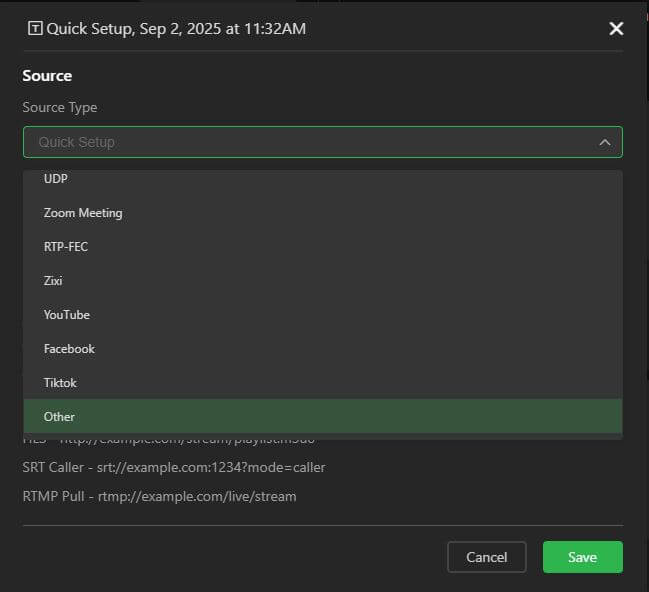Image resolution: width=649 pixels, height=592 pixels.
Task: Choose YouTube as the source type
Action: (x=67, y=315)
